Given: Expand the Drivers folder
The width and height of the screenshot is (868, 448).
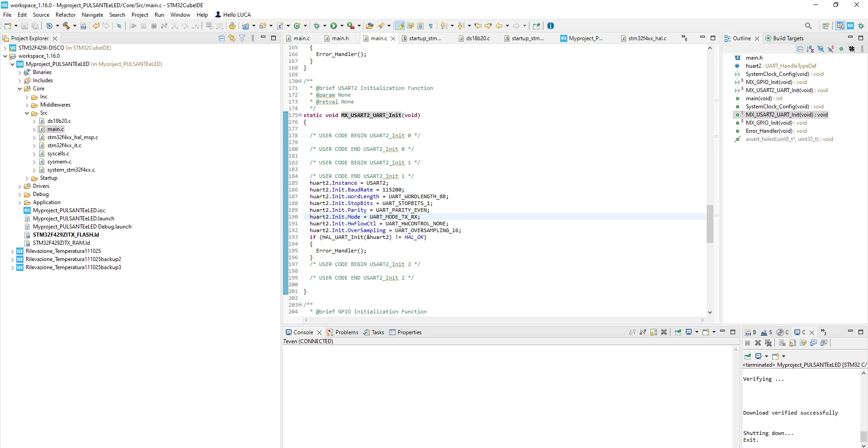Looking at the screenshot, I should click(x=19, y=186).
